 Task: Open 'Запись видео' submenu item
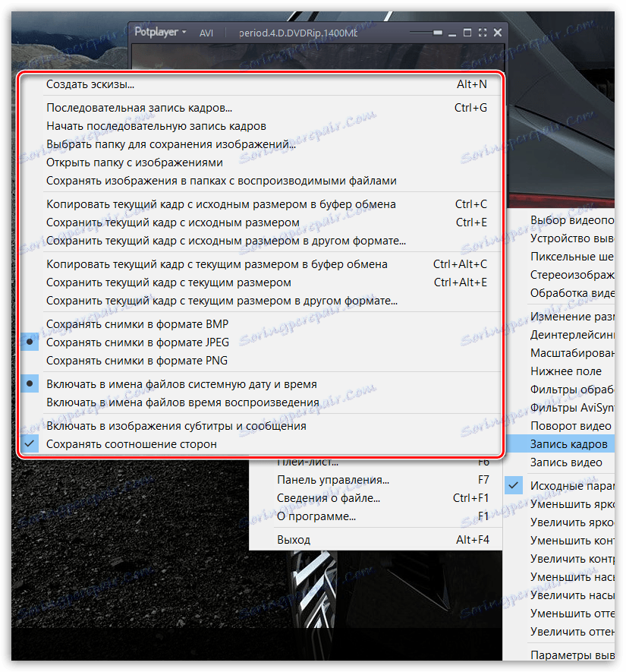click(x=560, y=462)
